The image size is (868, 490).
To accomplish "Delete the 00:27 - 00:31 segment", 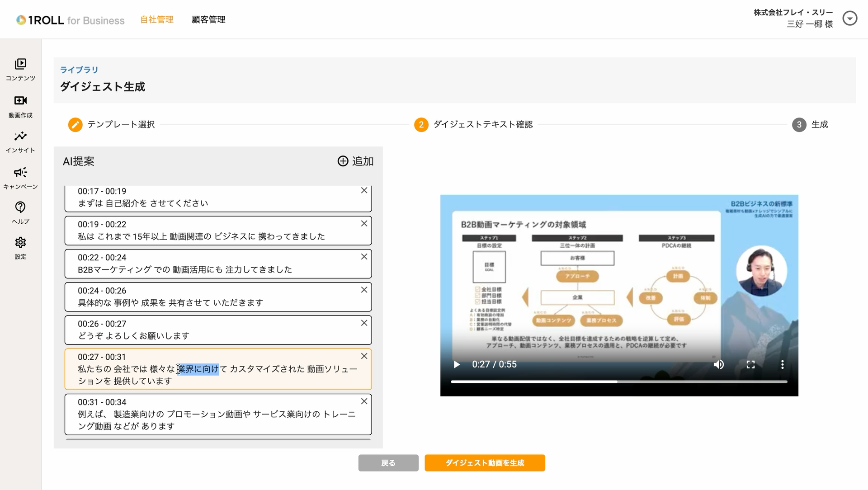I will click(x=364, y=356).
